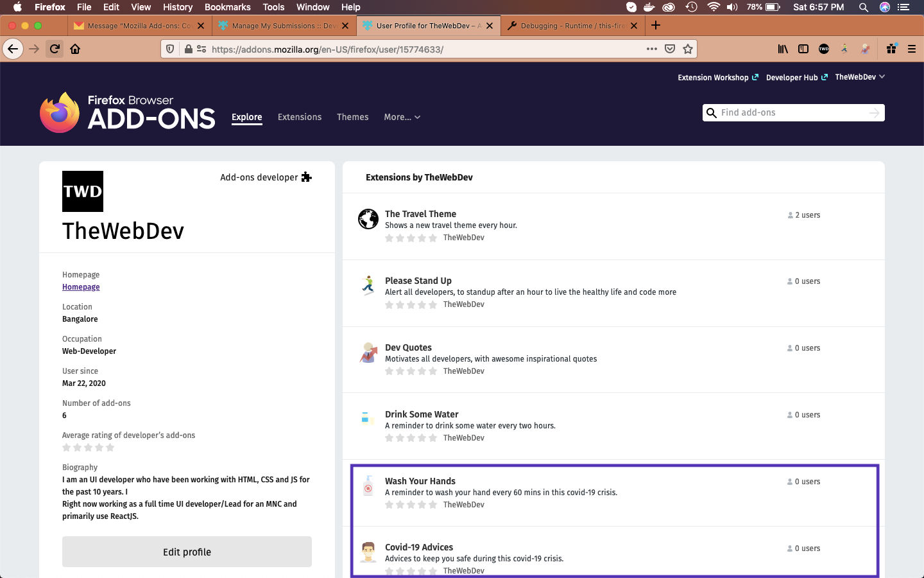The image size is (924, 578).
Task: Open the Bookmarks menu
Action: coord(228,7)
